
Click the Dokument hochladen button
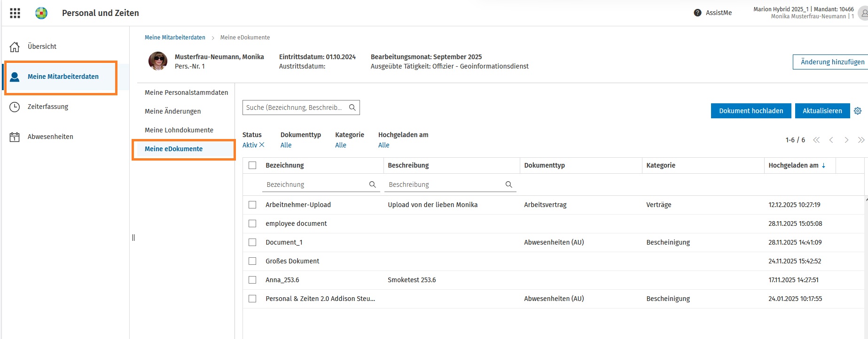tap(751, 111)
